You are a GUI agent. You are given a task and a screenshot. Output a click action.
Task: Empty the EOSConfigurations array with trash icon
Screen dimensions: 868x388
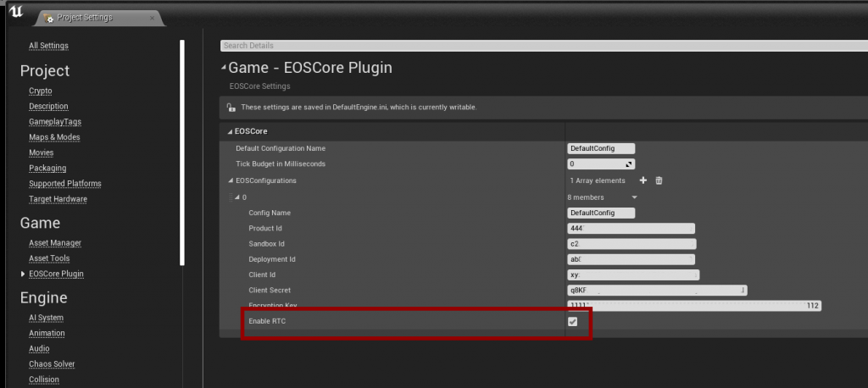click(659, 180)
